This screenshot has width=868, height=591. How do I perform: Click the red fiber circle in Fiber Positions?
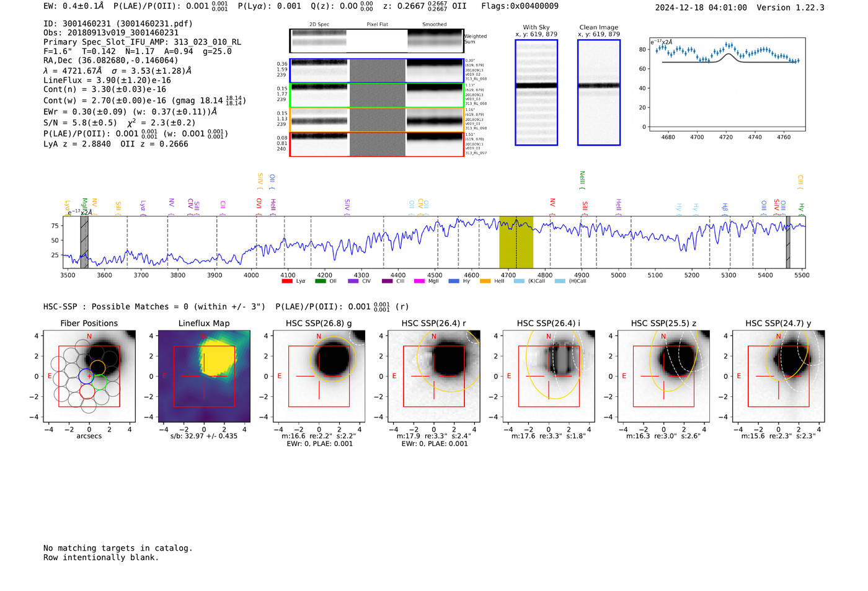click(87, 391)
